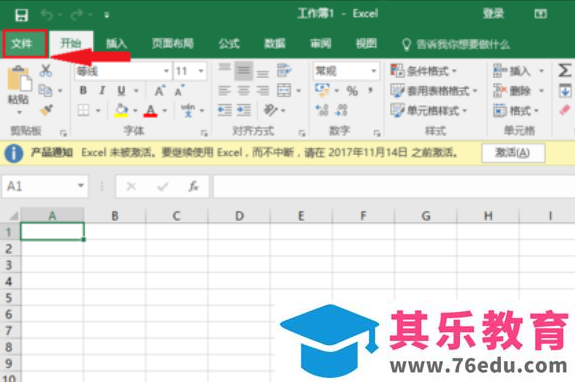The image size is (575, 382).
Task: Click the Merge & Center icon
Action: point(284,91)
